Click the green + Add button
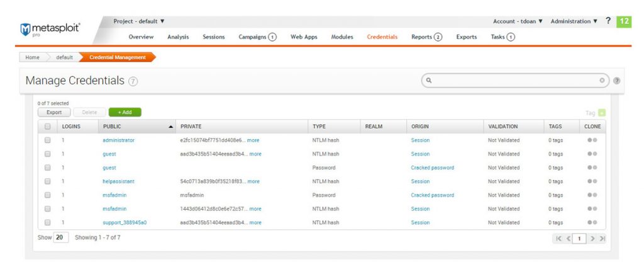 point(125,112)
